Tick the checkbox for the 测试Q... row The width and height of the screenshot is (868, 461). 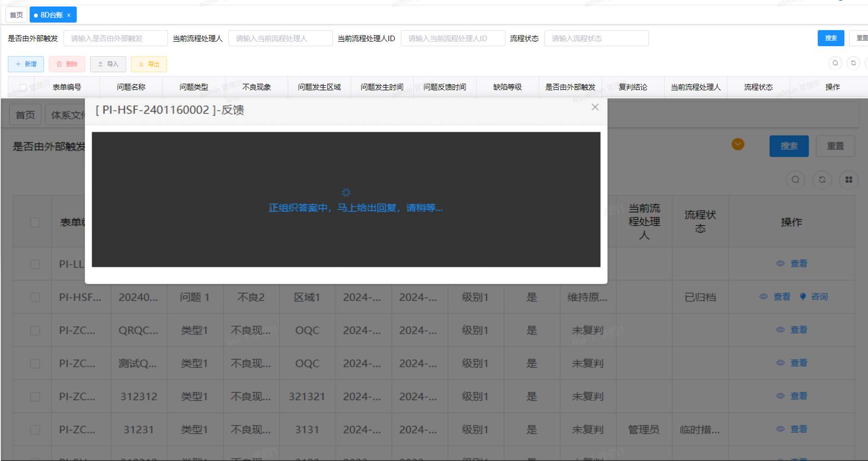(x=35, y=364)
